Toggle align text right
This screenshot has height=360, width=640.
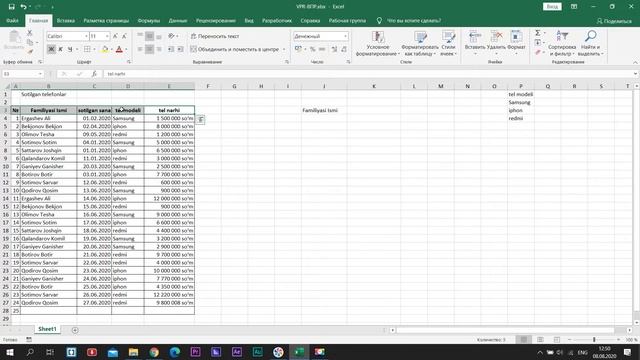(x=159, y=49)
